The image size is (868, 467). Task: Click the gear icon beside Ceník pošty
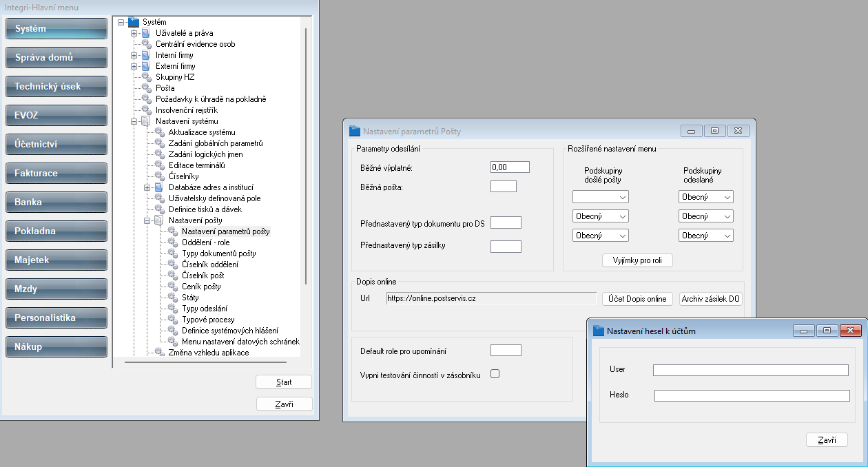(172, 287)
